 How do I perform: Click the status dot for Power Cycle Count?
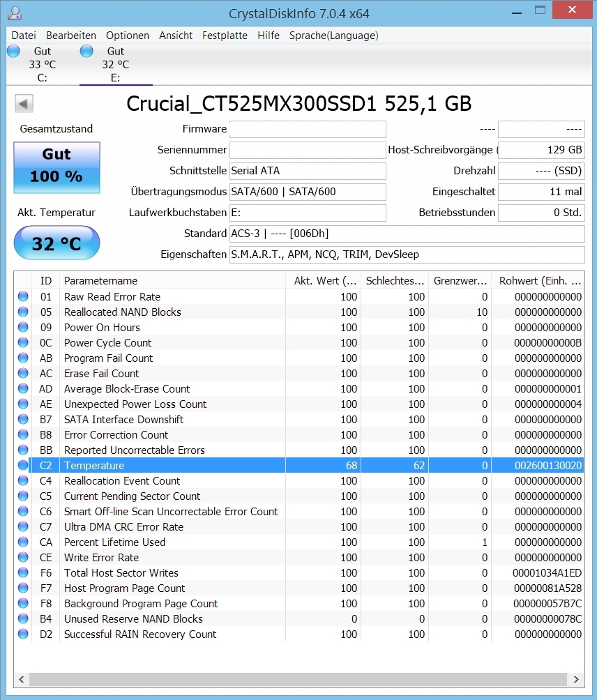pyautogui.click(x=23, y=342)
